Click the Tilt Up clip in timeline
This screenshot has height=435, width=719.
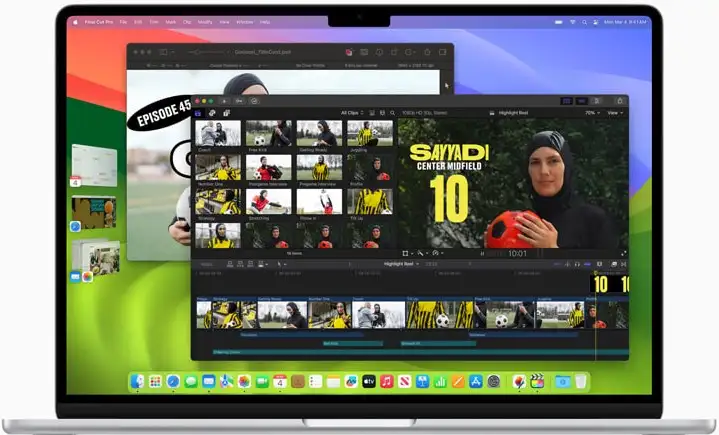[439, 313]
